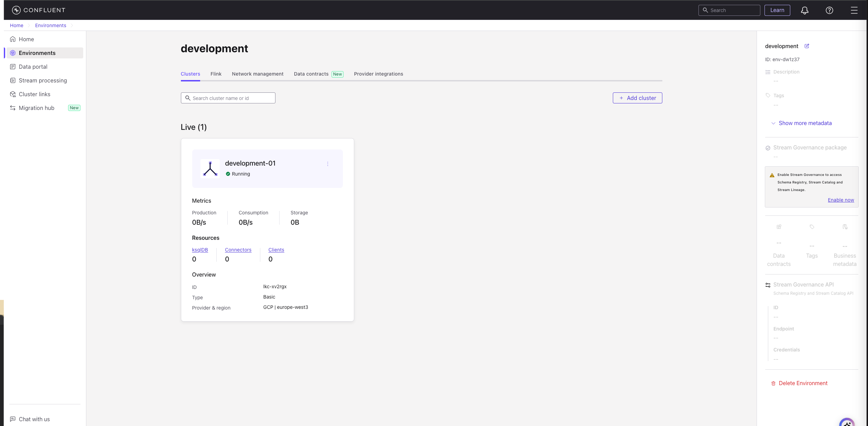Click GCP | europe-west3 region value
The height and width of the screenshot is (426, 868).
285,307
